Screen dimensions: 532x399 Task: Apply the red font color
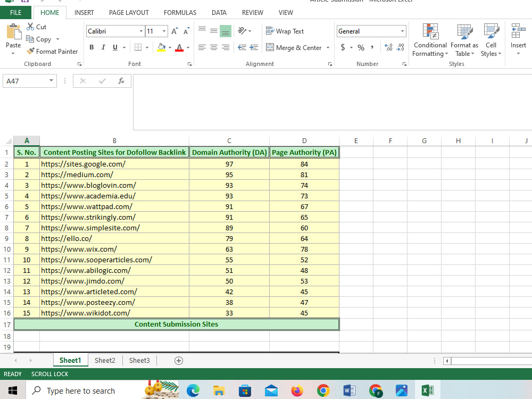(x=179, y=47)
